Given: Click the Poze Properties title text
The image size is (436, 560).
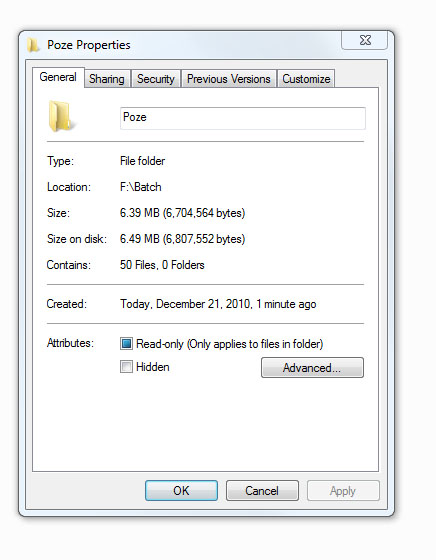Looking at the screenshot, I should point(89,45).
